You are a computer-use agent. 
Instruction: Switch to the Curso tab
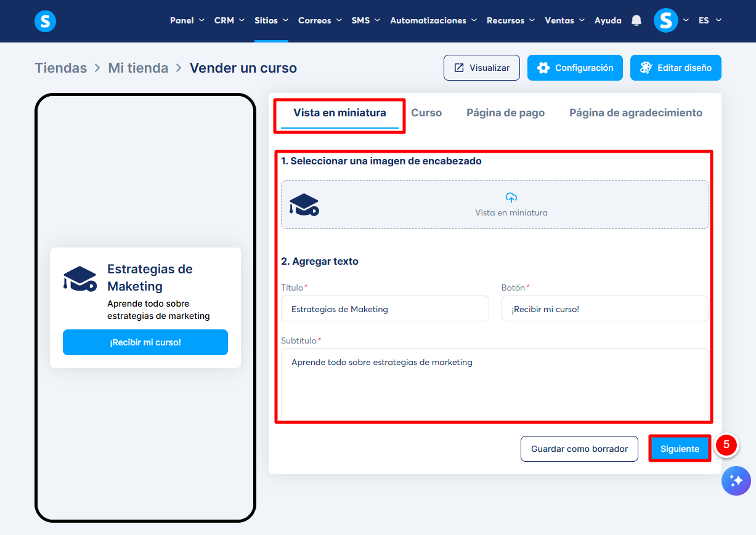coord(426,113)
